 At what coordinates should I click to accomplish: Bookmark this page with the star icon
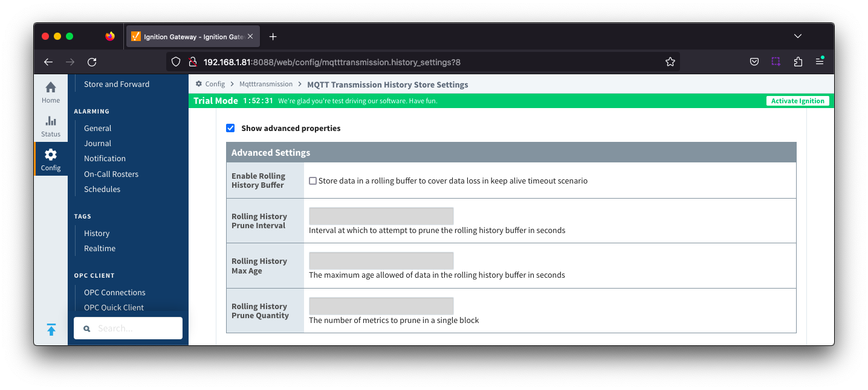(670, 62)
